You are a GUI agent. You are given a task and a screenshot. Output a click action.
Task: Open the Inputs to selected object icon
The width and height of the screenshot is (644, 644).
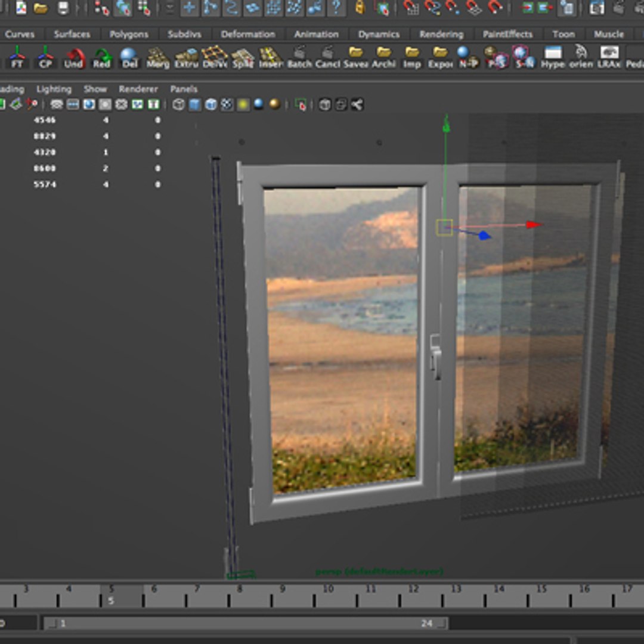(x=527, y=8)
